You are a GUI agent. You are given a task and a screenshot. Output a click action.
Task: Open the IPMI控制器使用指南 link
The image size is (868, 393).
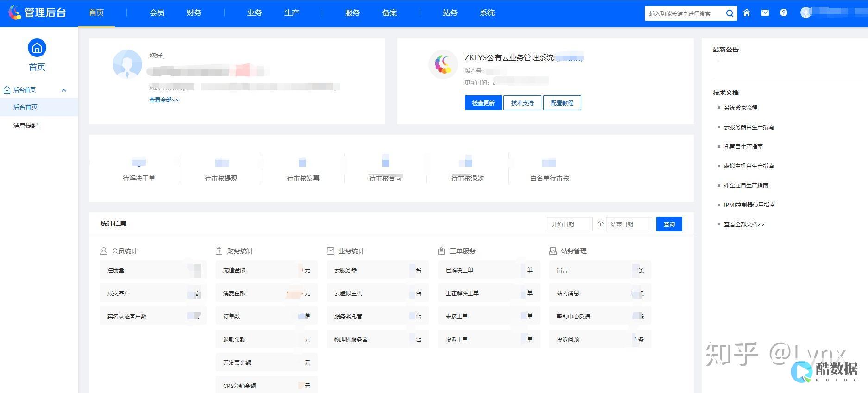tap(749, 205)
